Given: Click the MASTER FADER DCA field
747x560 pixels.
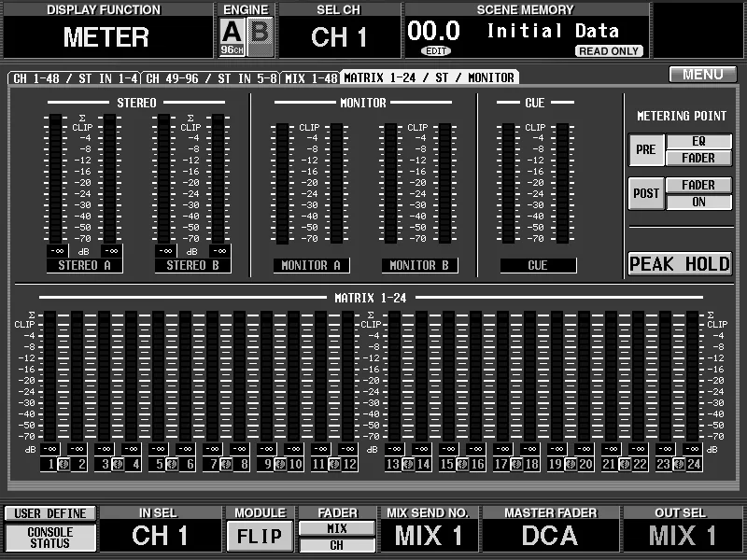Looking at the screenshot, I should 550,535.
